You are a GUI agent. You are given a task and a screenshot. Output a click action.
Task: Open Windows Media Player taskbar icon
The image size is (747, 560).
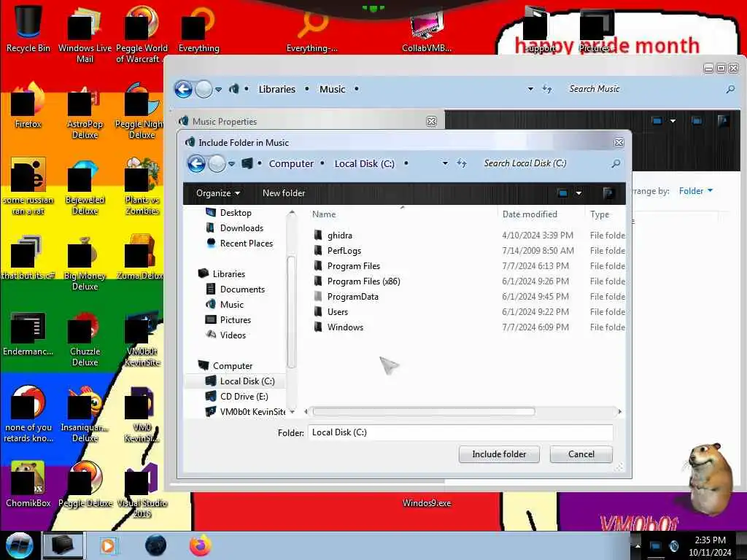coord(108,545)
